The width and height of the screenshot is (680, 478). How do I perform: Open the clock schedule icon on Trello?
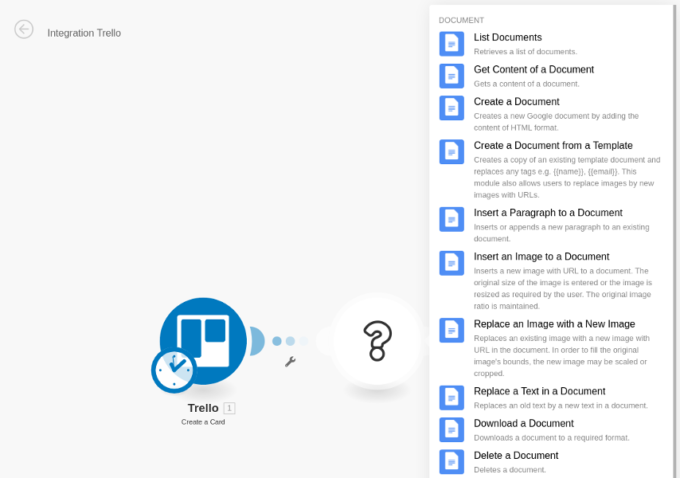tap(174, 370)
